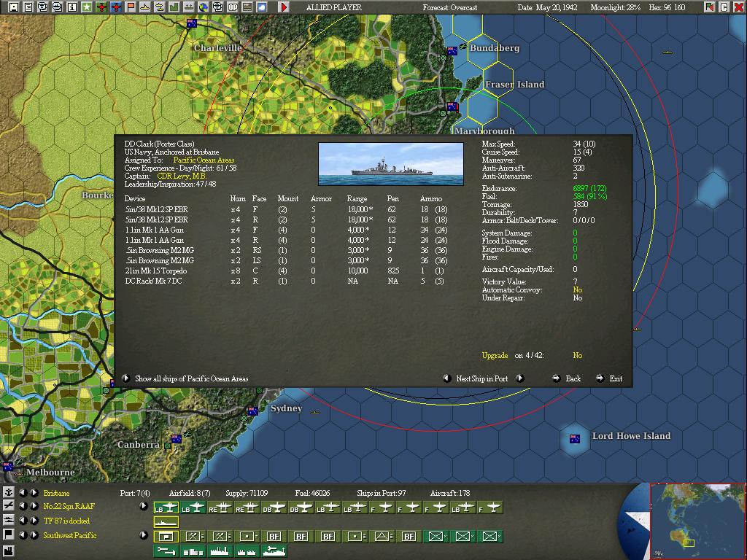The width and height of the screenshot is (747, 560).
Task: Expand the Southwest Pacific land unit list
Action: coord(144,534)
